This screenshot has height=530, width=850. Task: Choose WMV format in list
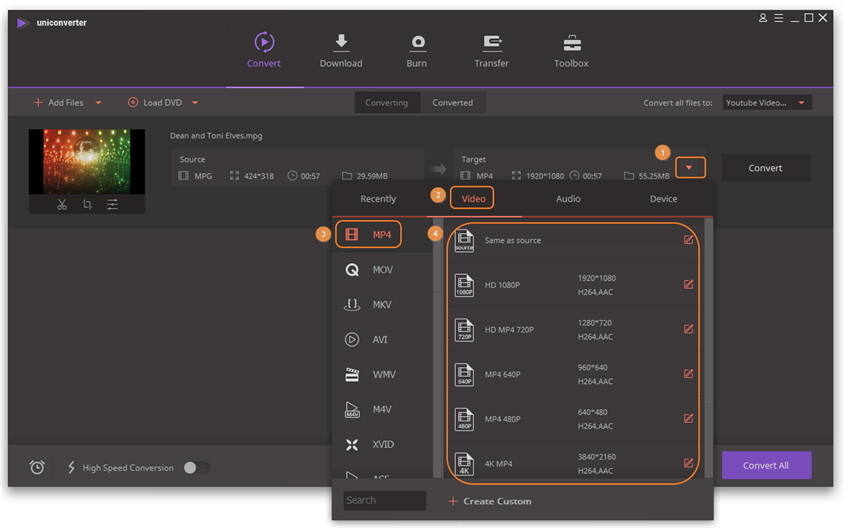(x=382, y=374)
